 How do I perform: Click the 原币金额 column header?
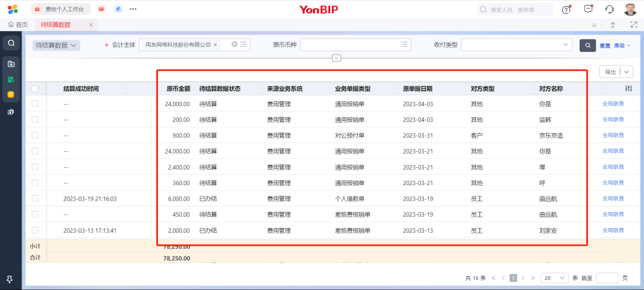click(x=178, y=89)
